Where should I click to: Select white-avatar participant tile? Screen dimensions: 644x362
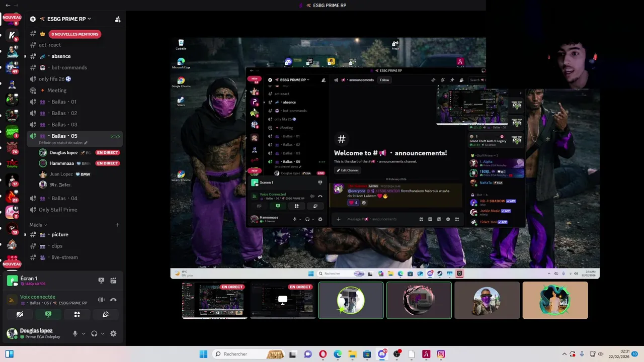coord(351,300)
